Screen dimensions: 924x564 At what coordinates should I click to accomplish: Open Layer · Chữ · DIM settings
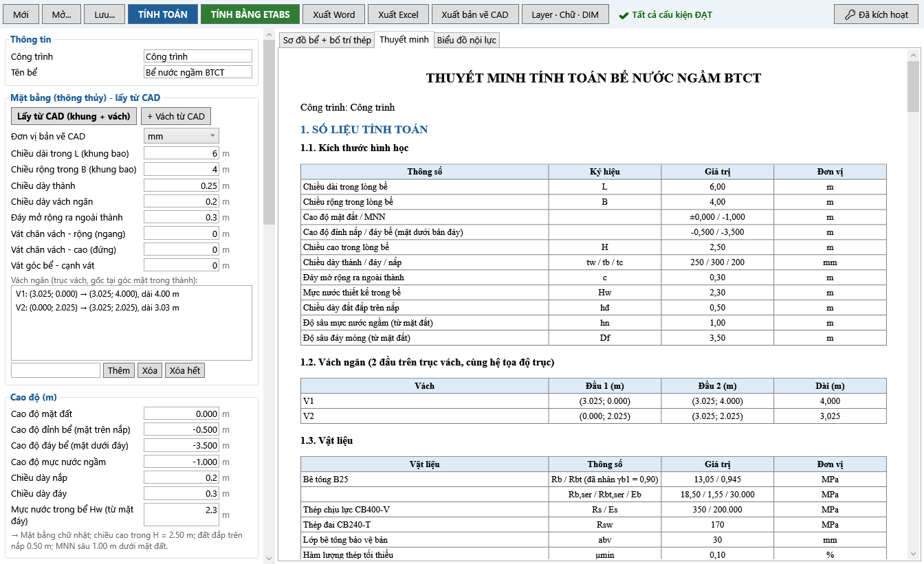point(565,14)
